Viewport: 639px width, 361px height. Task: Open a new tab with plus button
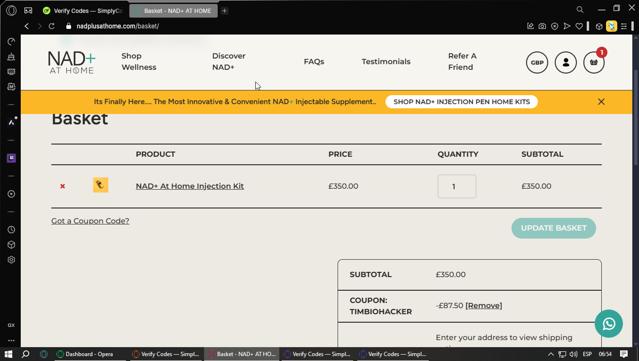pos(224,11)
